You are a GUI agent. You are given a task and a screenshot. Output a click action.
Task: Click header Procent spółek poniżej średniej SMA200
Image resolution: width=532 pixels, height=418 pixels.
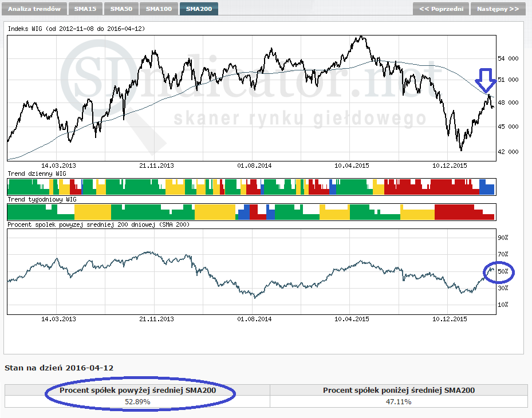(x=399, y=391)
